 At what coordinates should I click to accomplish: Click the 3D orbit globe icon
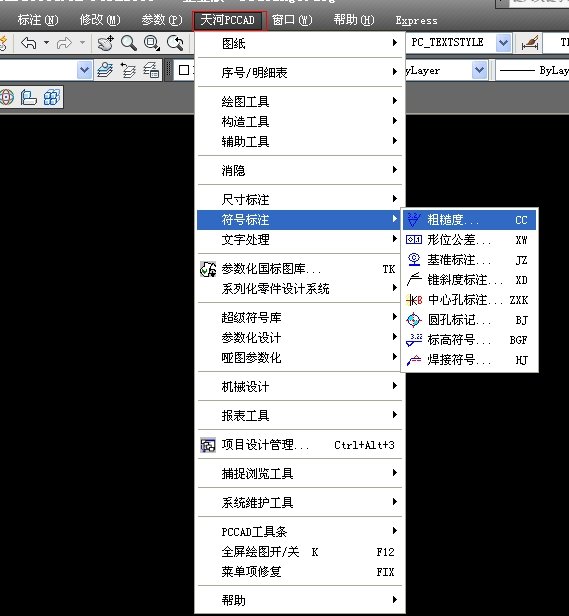point(7,97)
